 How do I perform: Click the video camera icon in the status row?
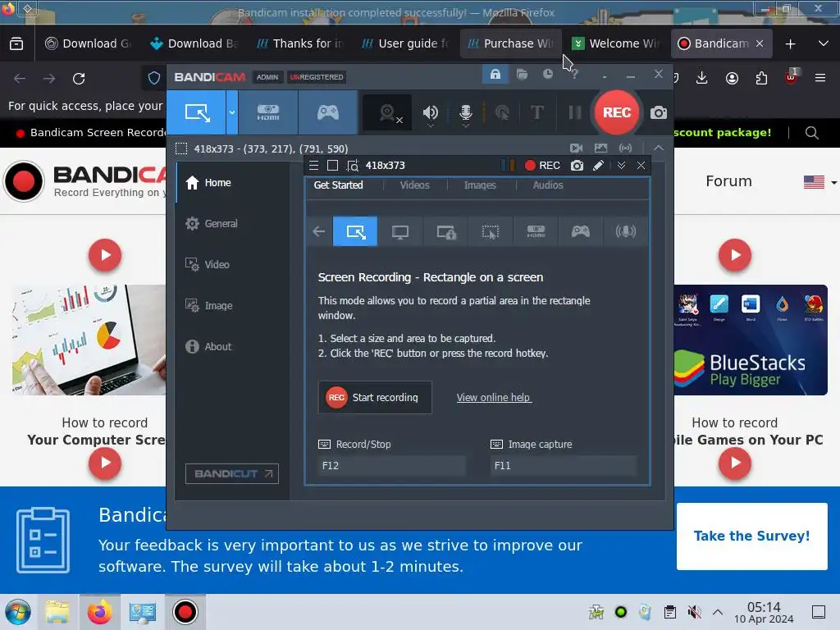(x=577, y=148)
